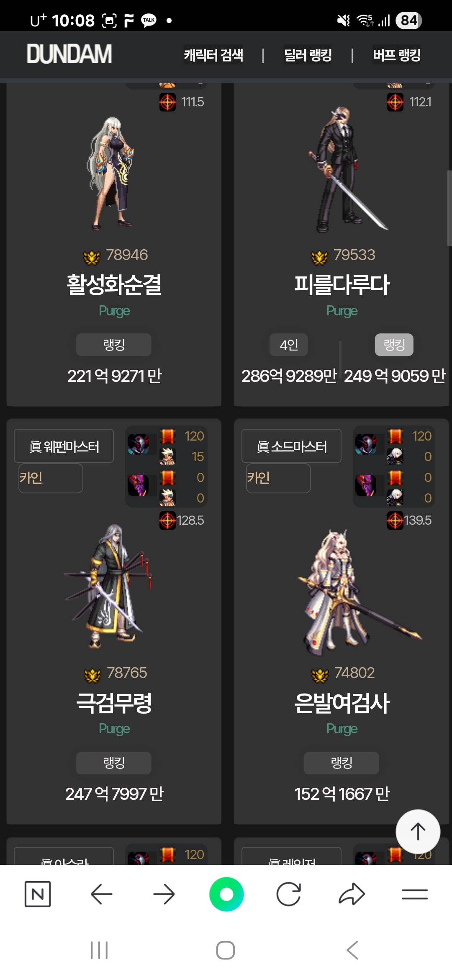Screen dimensions: 452x980
Task: Open the 버프 랭킹 menu
Action: (397, 55)
